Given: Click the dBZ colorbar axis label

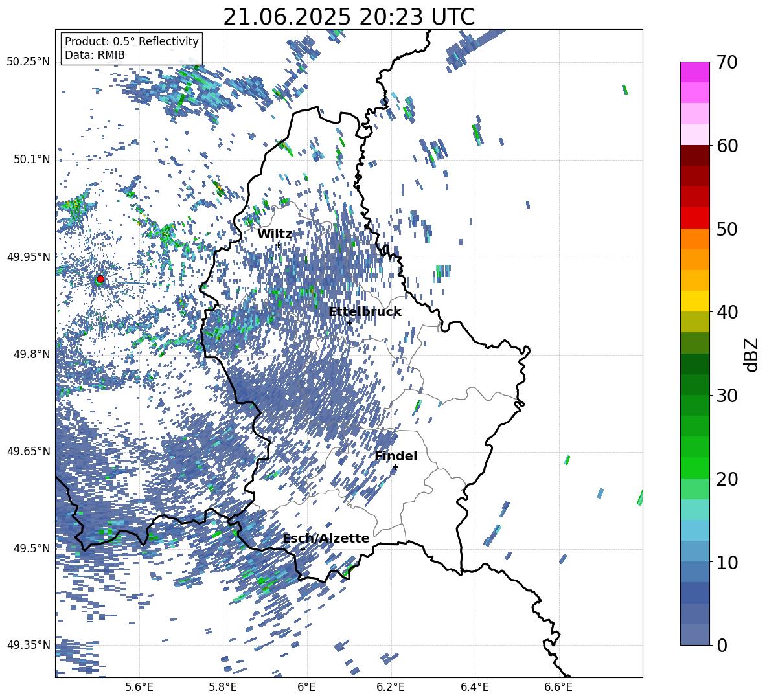Looking at the screenshot, I should coord(751,354).
